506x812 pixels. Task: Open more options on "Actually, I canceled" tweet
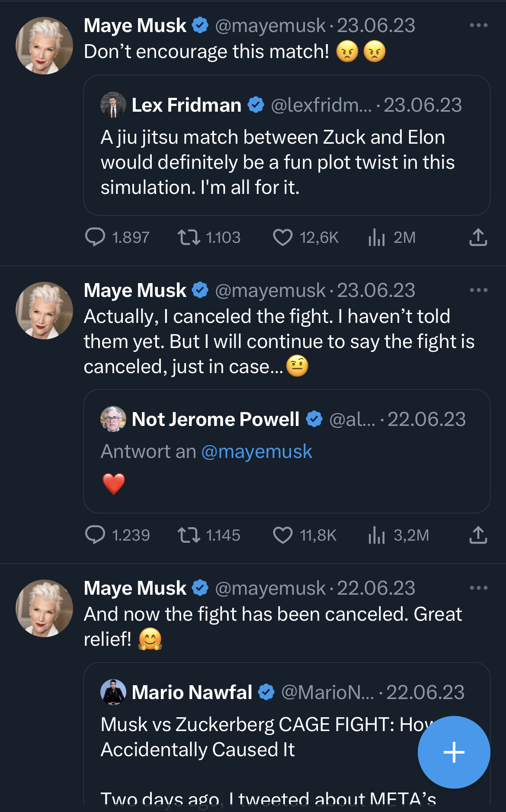478,290
